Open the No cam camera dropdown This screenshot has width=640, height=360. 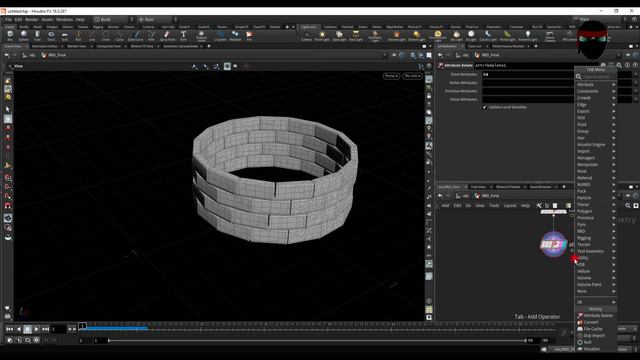coord(412,76)
